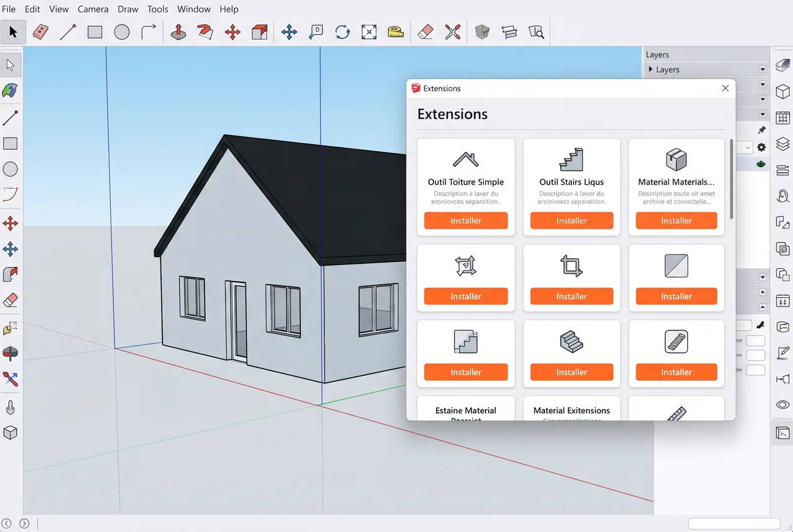793x532 pixels.
Task: Click the measurements input field in status bar
Action: (734, 523)
